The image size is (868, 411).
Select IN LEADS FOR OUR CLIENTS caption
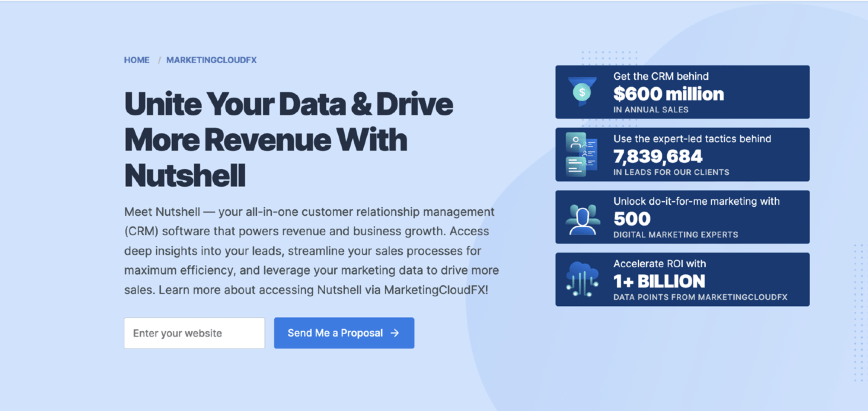click(671, 172)
